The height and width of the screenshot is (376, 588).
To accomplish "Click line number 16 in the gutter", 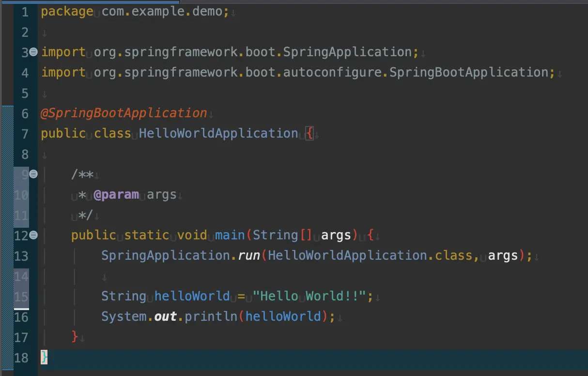I will tap(21, 317).
